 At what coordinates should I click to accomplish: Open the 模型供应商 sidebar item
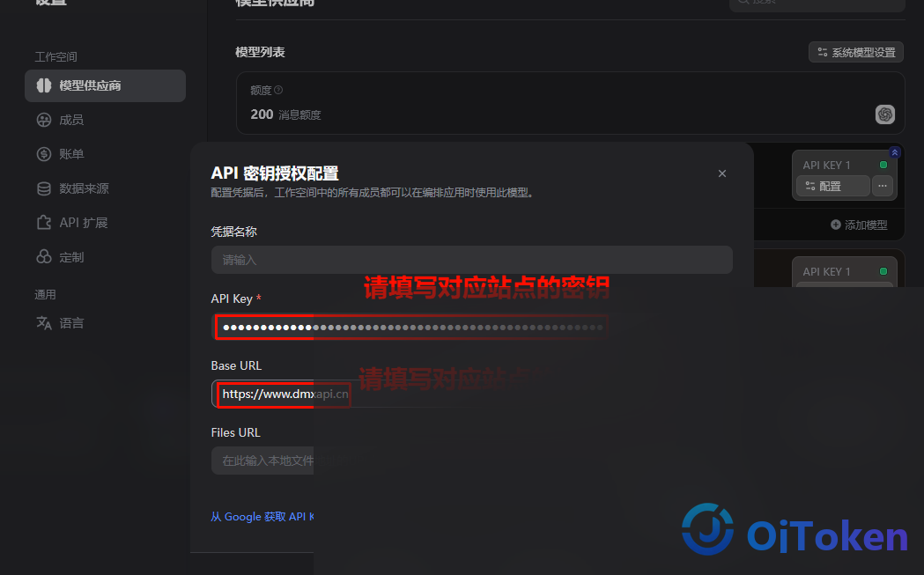click(x=105, y=85)
